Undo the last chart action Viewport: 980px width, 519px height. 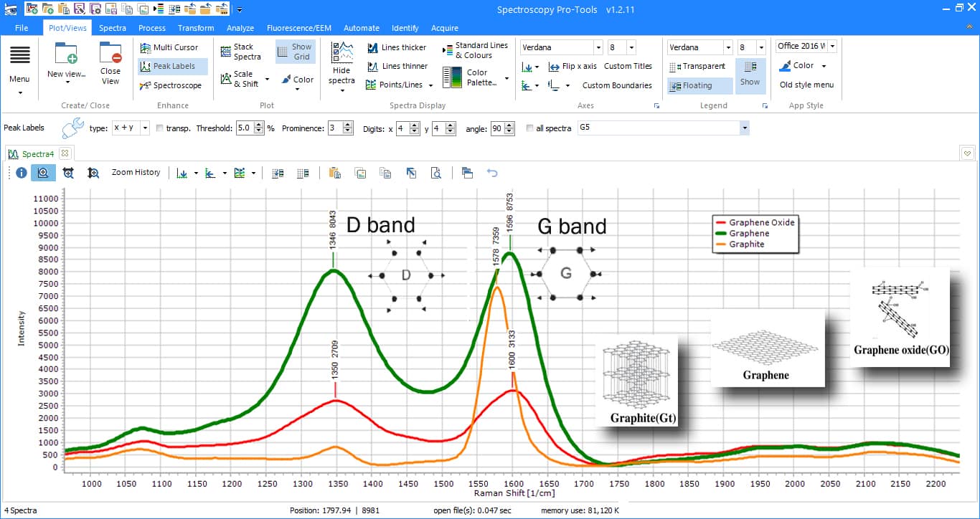[492, 173]
